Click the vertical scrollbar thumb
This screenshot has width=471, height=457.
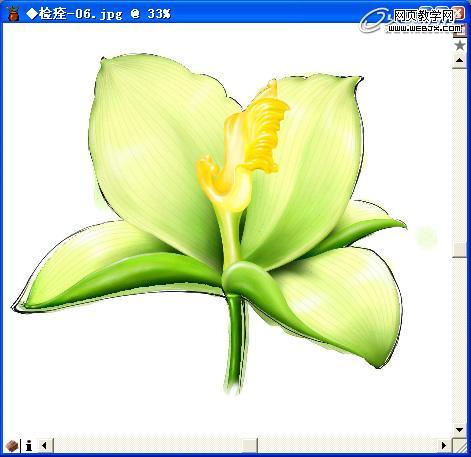[x=459, y=249]
